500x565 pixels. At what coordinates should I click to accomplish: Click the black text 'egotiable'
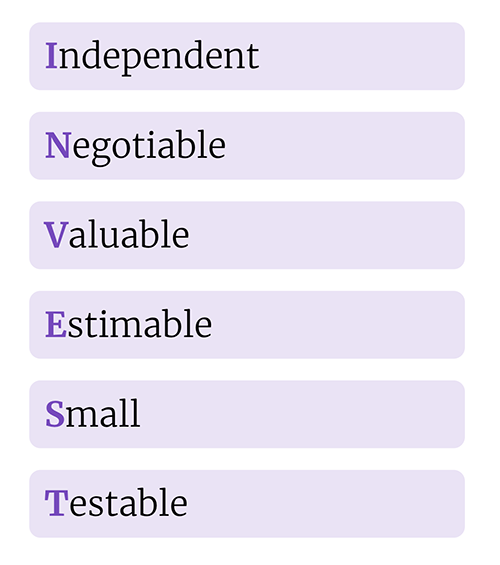coord(149,148)
